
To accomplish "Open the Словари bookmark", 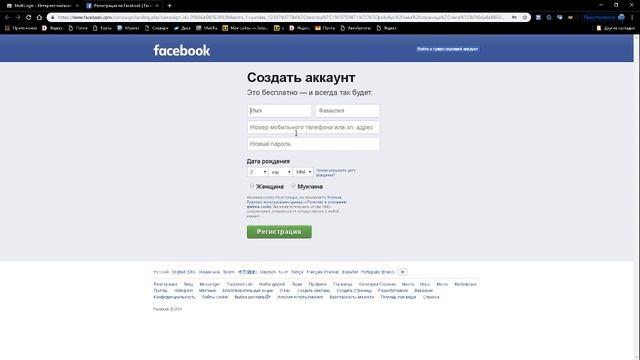I will coord(156,28).
